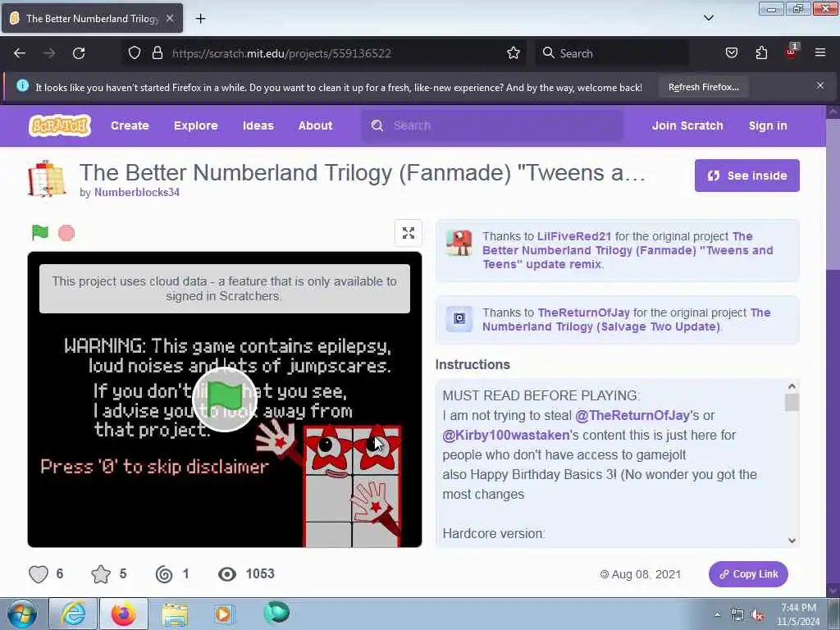The height and width of the screenshot is (630, 840).
Task: Open TheReturnOfJay's avatar in the credits
Action: click(x=459, y=319)
